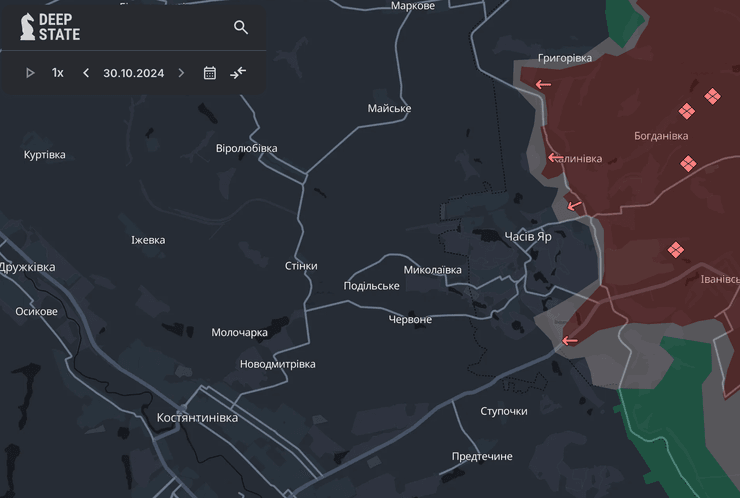The height and width of the screenshot is (498, 740).
Task: Change the 1x playback speed
Action: coord(58,73)
